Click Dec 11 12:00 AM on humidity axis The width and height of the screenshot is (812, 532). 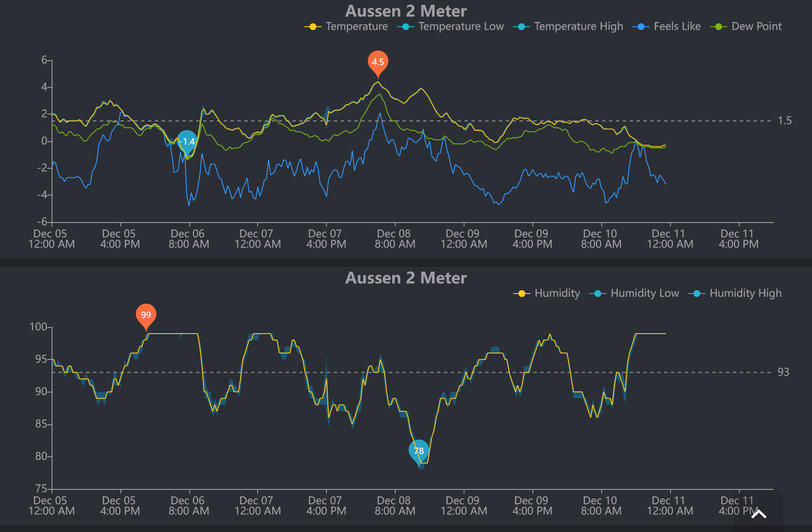(x=670, y=506)
